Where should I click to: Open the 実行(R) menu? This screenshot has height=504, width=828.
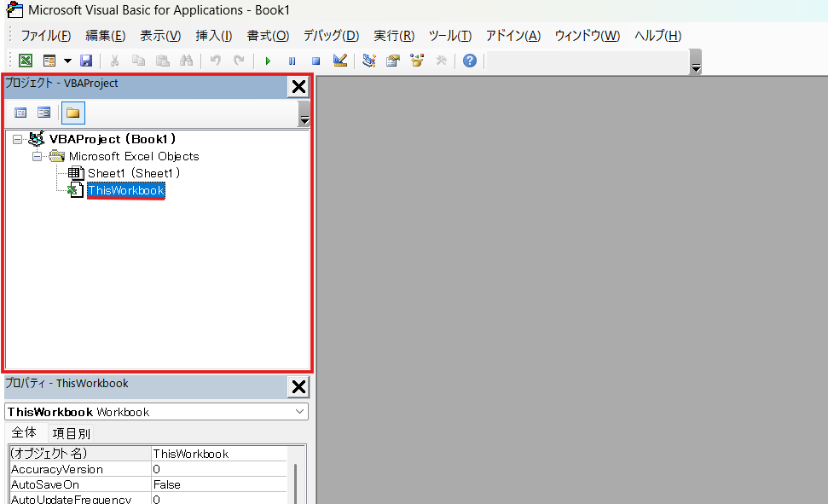tap(394, 36)
